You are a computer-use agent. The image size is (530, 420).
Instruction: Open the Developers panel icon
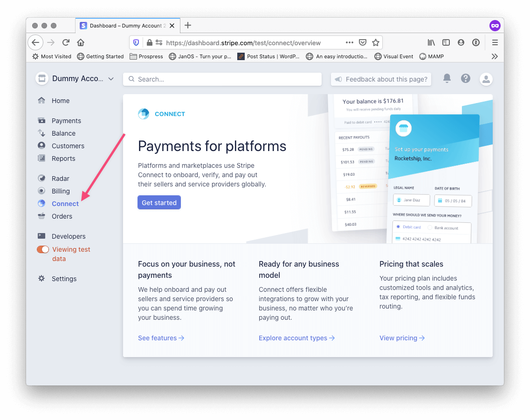click(42, 236)
